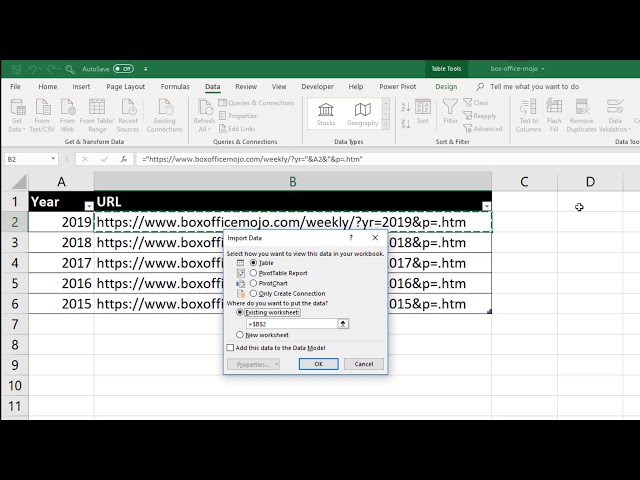The width and height of the screenshot is (640, 480).
Task: Sort A to Z ascending
Action: (405, 107)
